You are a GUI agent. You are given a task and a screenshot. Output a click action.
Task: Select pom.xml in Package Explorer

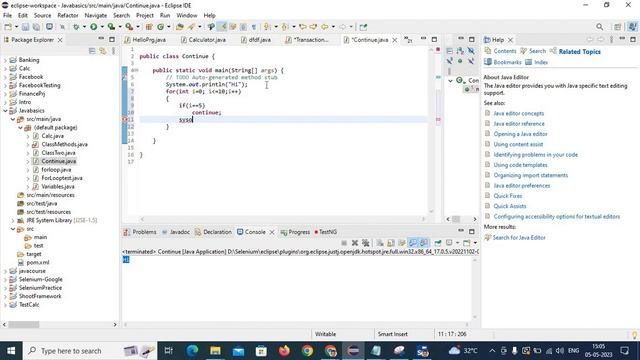[38, 262]
